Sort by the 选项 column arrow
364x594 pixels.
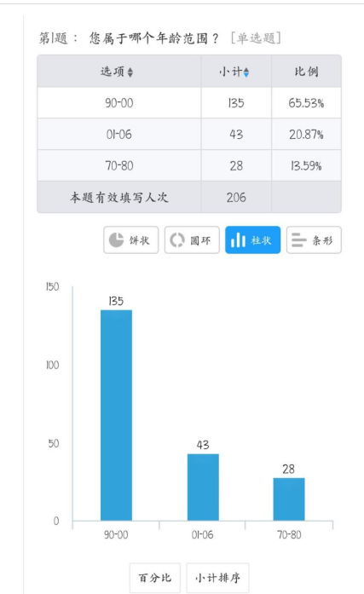pyautogui.click(x=130, y=72)
